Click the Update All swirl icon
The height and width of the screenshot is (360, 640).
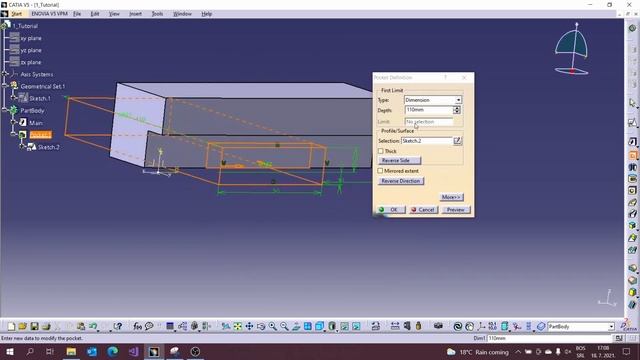458,326
